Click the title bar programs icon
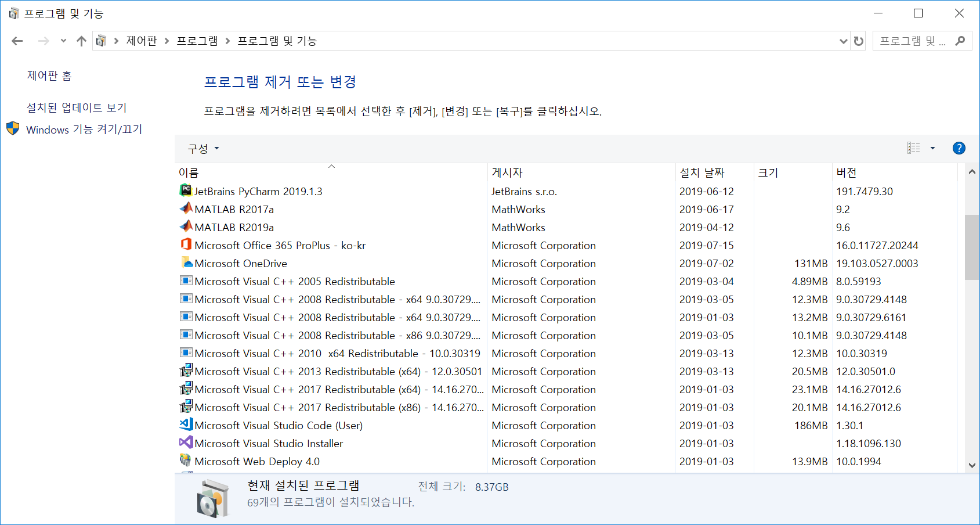This screenshot has height=525, width=980. tap(13, 13)
